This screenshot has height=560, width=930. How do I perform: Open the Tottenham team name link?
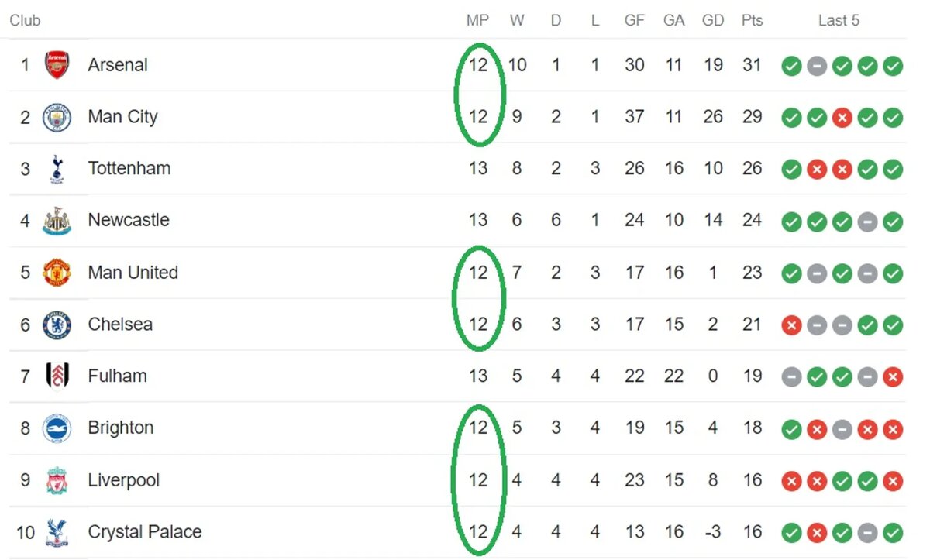click(129, 169)
